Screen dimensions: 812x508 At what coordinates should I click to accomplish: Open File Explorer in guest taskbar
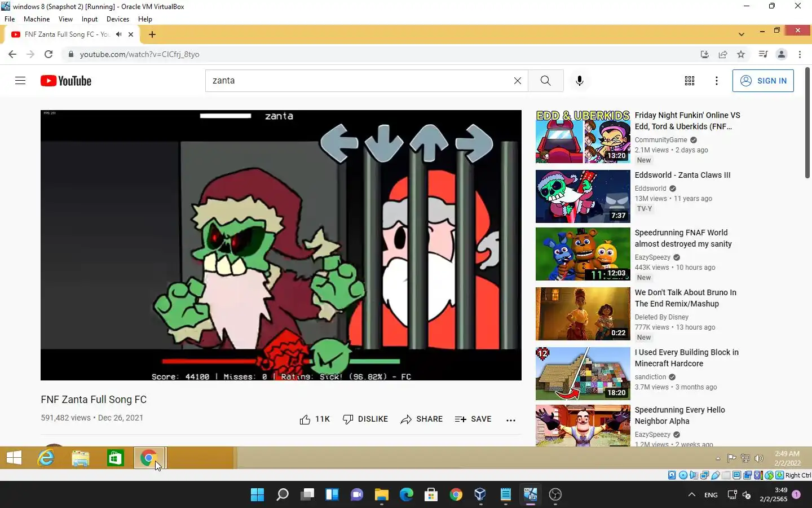click(x=81, y=458)
